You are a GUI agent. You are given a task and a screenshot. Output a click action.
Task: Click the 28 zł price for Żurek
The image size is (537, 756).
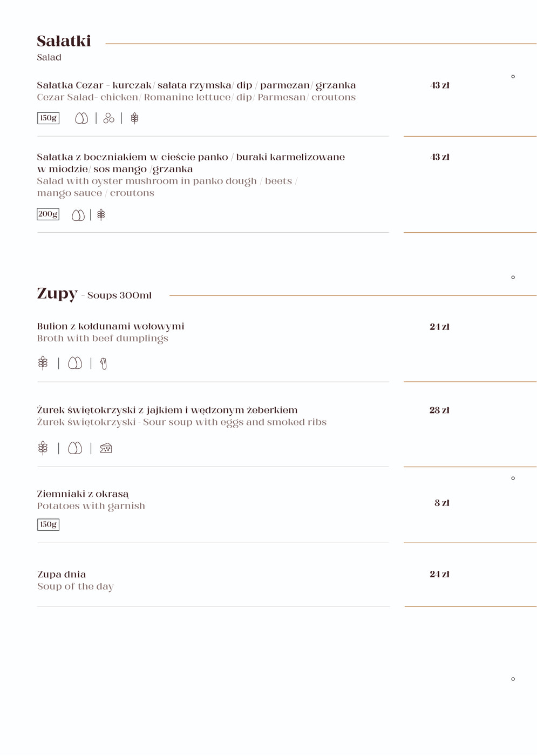click(439, 410)
